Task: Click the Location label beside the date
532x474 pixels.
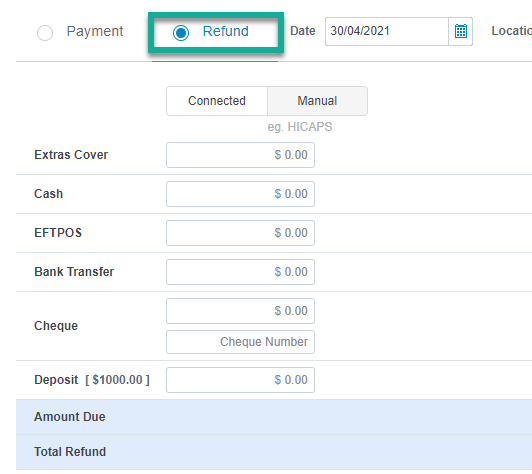Action: click(x=512, y=31)
